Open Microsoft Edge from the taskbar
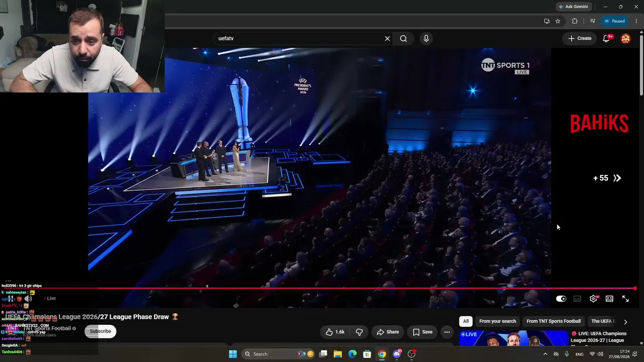 pyautogui.click(x=352, y=354)
